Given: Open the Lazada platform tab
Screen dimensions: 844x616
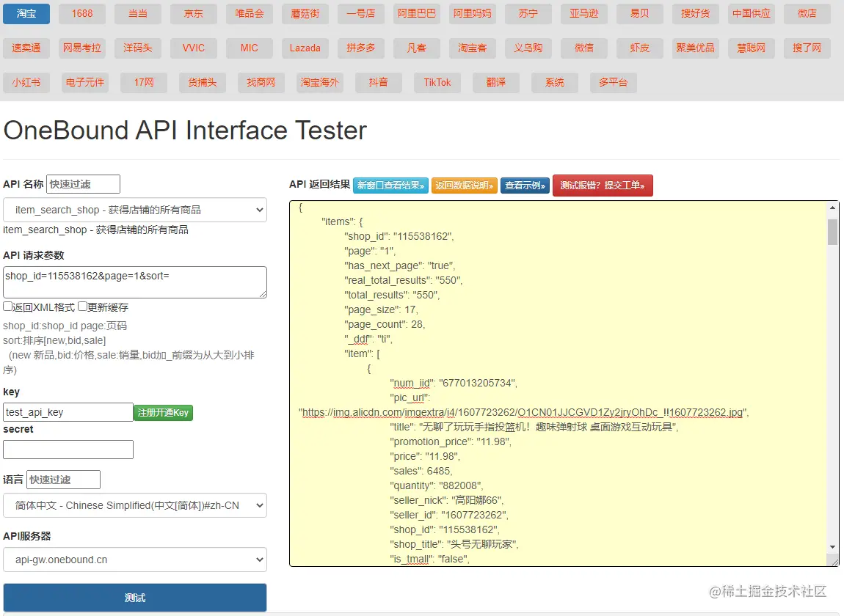Looking at the screenshot, I should [x=305, y=48].
